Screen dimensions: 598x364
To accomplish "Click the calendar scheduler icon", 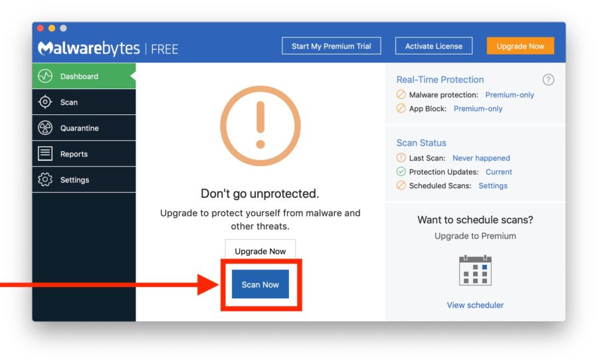I will coord(475,270).
